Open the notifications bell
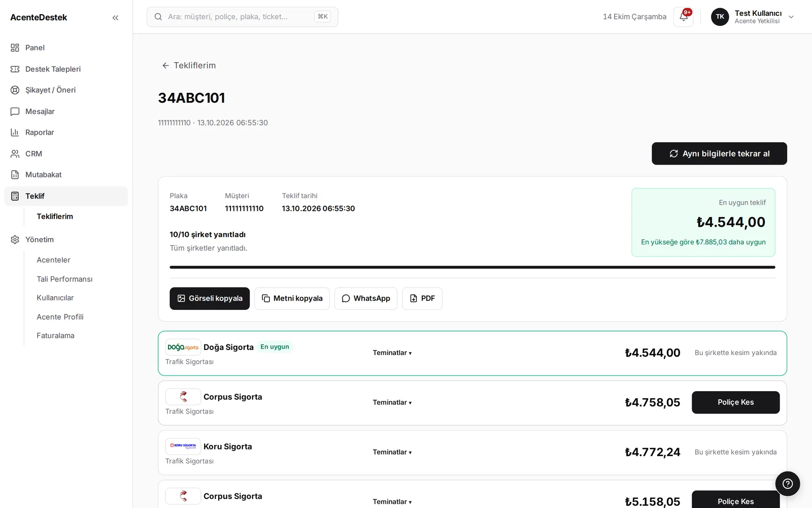This screenshot has height=508, width=812. pos(683,17)
